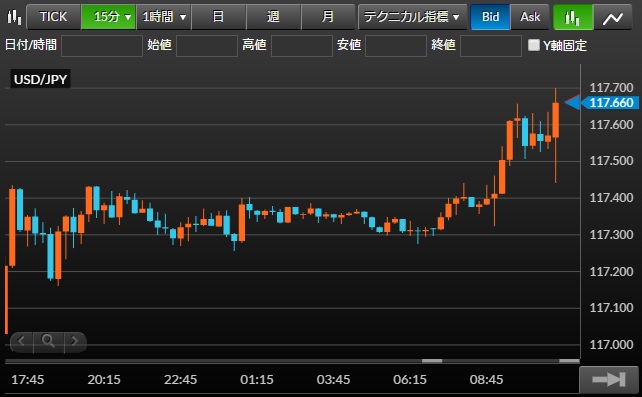
Task: Click the 始値 open price field
Action: pos(207,45)
